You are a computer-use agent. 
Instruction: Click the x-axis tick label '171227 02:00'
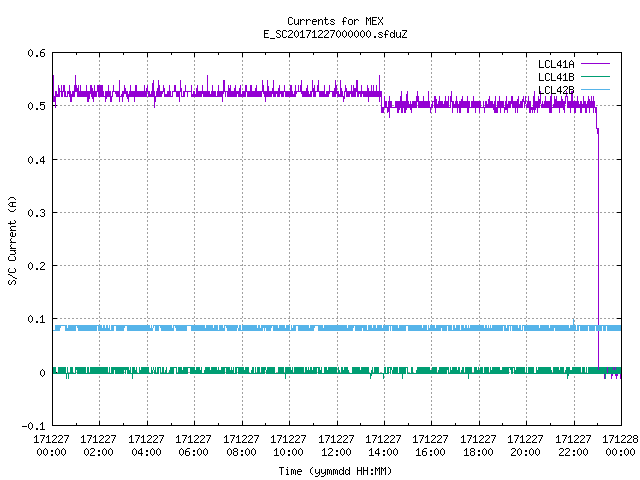click(x=98, y=445)
